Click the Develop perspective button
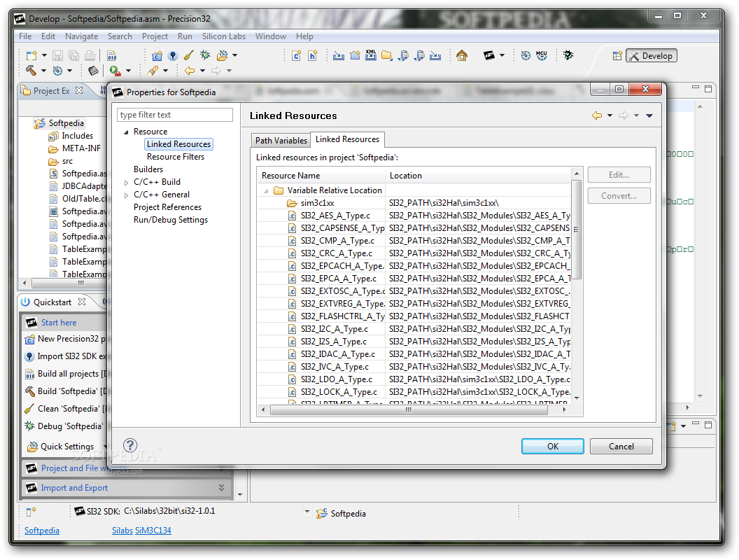This screenshot has width=739, height=560. click(652, 55)
